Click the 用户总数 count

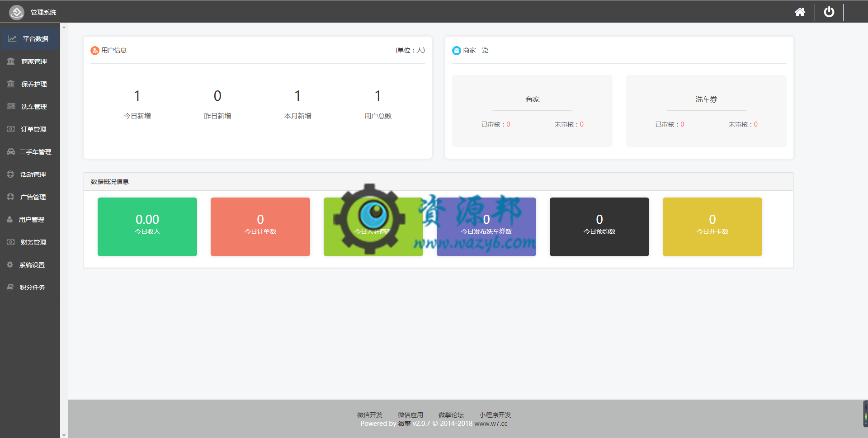pyautogui.click(x=378, y=96)
